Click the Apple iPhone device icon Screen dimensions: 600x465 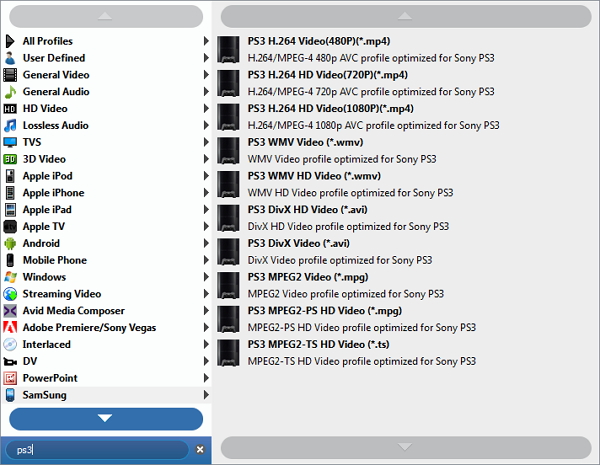[x=10, y=193]
